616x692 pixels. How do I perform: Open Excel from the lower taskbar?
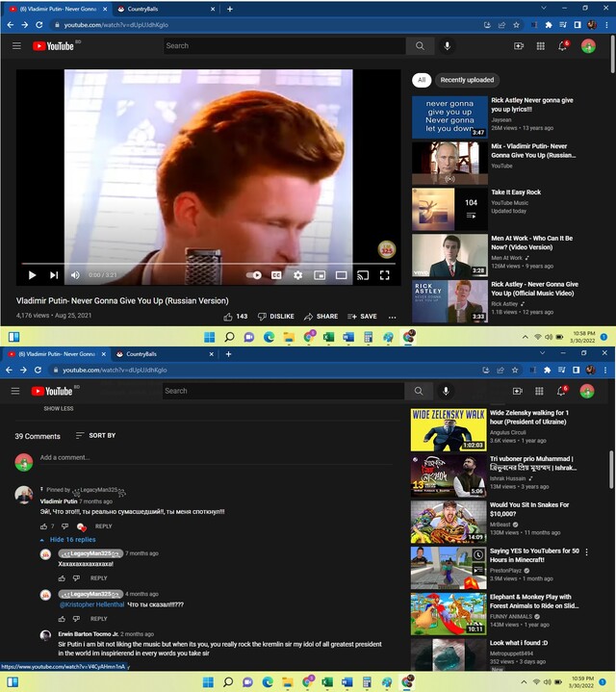[x=327, y=682]
